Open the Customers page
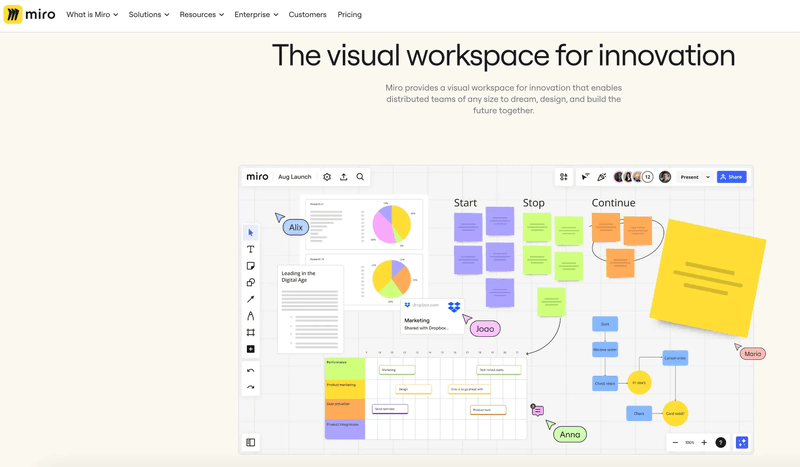 [307, 15]
